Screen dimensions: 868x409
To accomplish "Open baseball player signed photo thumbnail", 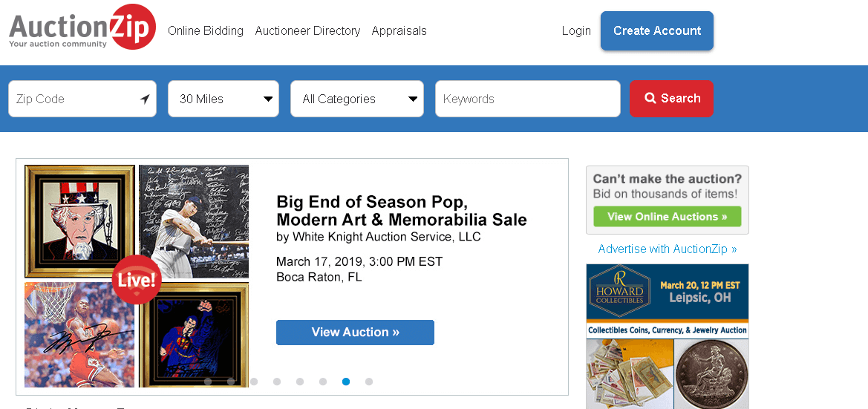I will pos(194,220).
